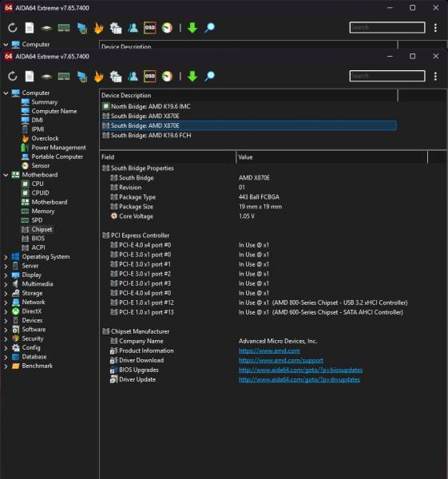
Task: Launch stability test flame icon in front toolbar
Action: tap(98, 77)
